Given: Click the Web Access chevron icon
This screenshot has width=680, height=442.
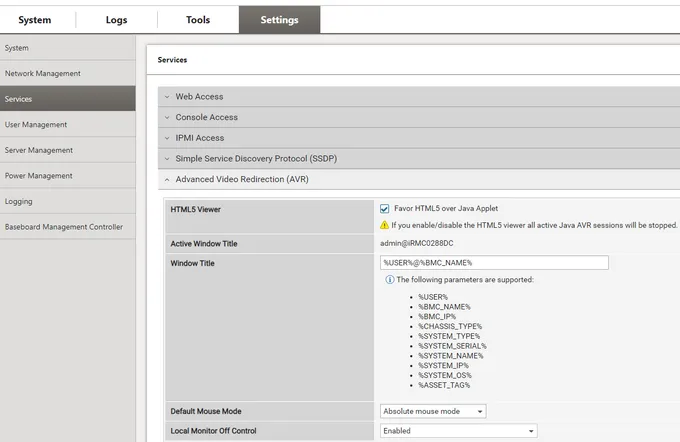Looking at the screenshot, I should 167,97.
